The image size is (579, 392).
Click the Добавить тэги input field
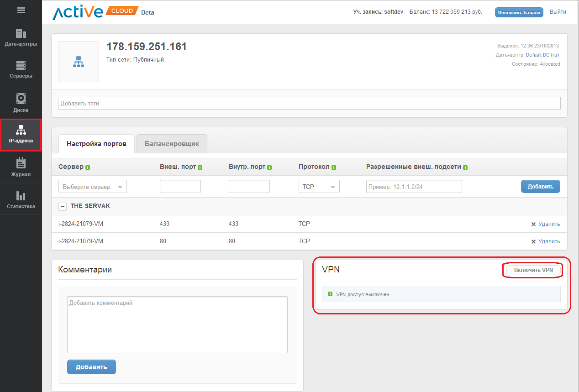[x=309, y=103]
